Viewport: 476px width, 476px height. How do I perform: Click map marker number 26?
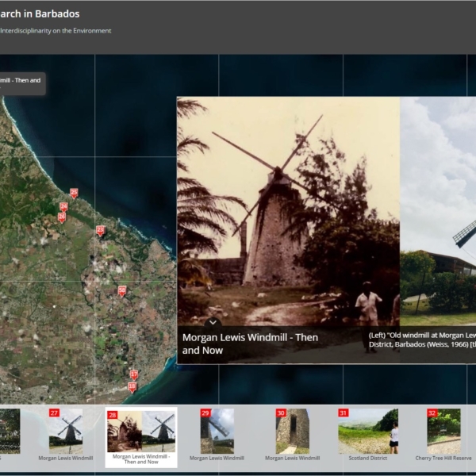tap(62, 217)
